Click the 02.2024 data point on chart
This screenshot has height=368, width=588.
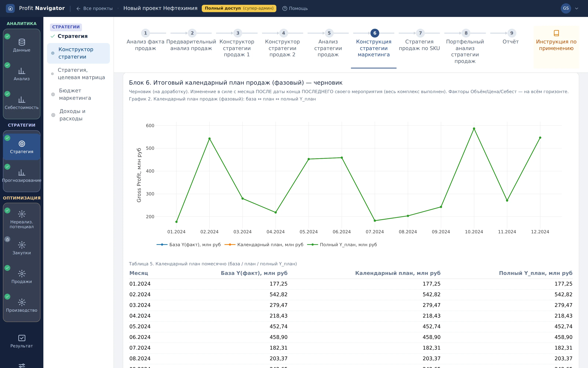[209, 139]
